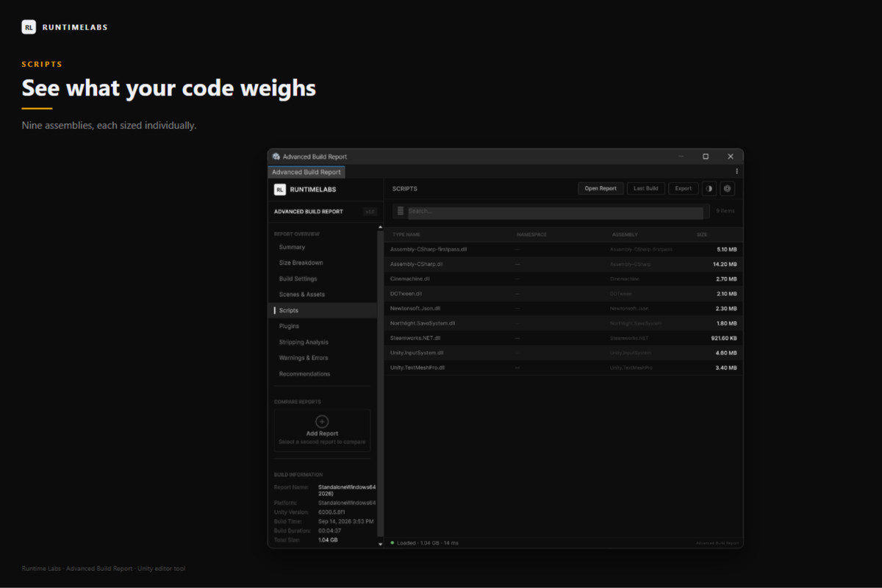
Task: Sort by the Type Name column header
Action: point(406,234)
